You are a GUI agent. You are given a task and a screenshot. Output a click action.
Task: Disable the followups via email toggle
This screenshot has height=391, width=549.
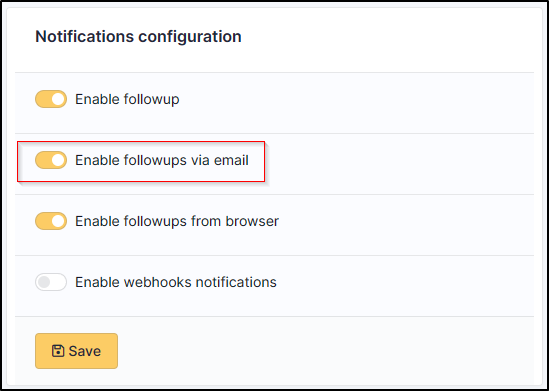tap(51, 160)
